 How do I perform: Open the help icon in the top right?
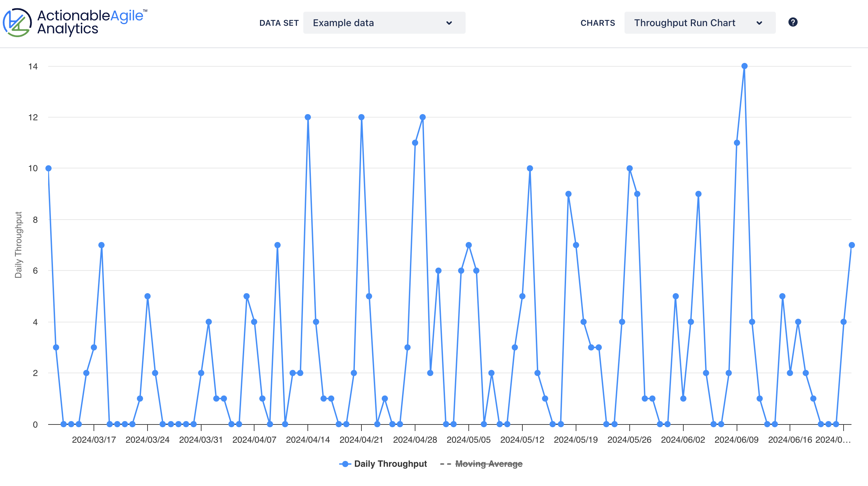793,22
